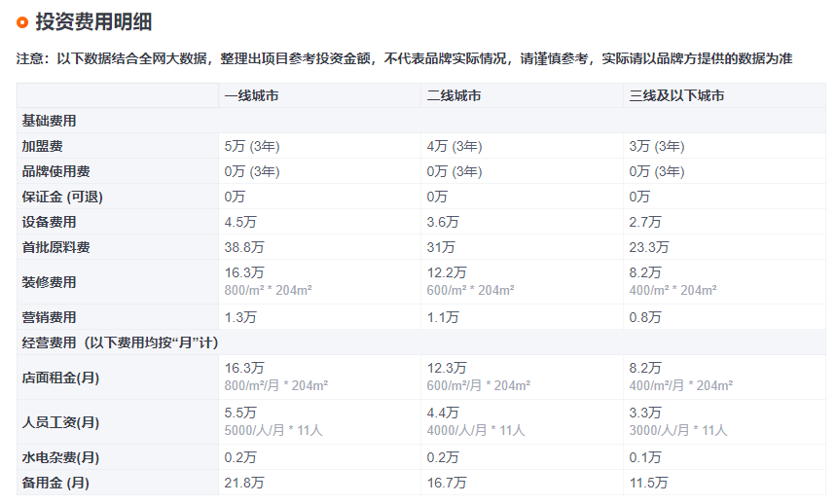The width and height of the screenshot is (836, 504).
Task: Click the 21.8万 reserve fund cell
Action: coord(244,483)
